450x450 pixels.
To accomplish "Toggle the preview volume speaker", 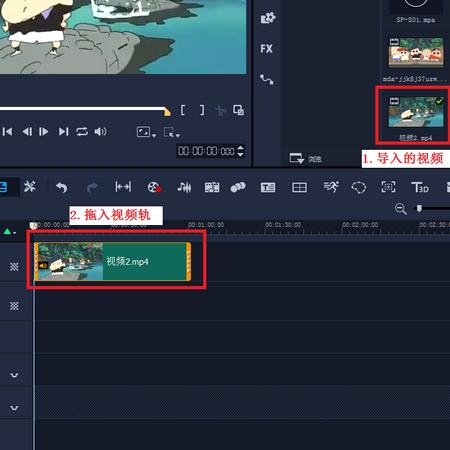I will 100,132.
